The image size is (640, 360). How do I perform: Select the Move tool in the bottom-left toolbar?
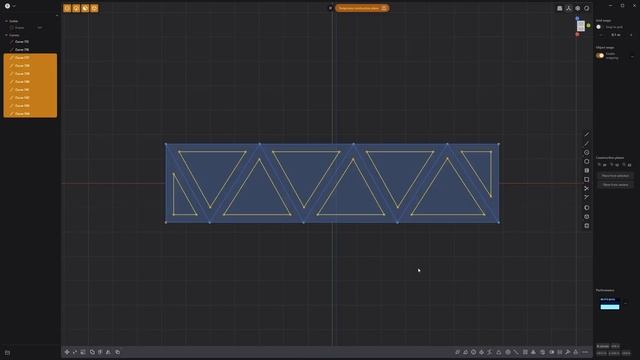[x=67, y=352]
